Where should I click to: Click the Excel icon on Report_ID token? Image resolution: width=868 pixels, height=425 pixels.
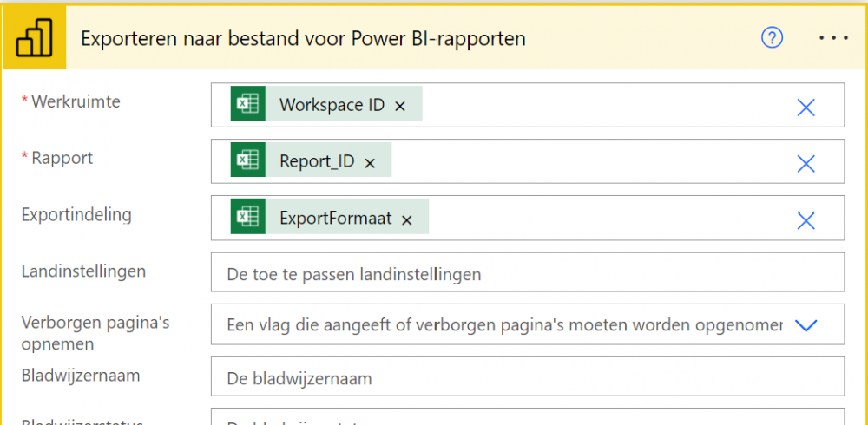[x=248, y=160]
